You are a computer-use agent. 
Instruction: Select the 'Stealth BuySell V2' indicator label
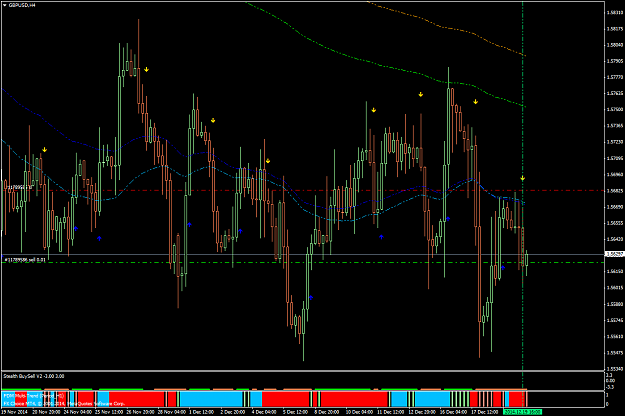[x=33, y=376]
